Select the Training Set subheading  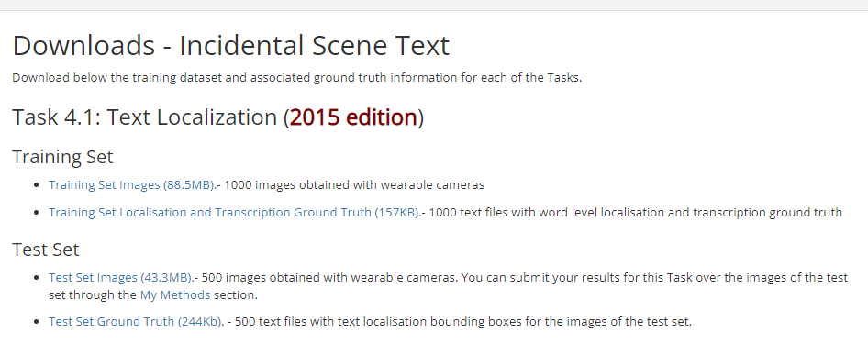pyautogui.click(x=62, y=157)
